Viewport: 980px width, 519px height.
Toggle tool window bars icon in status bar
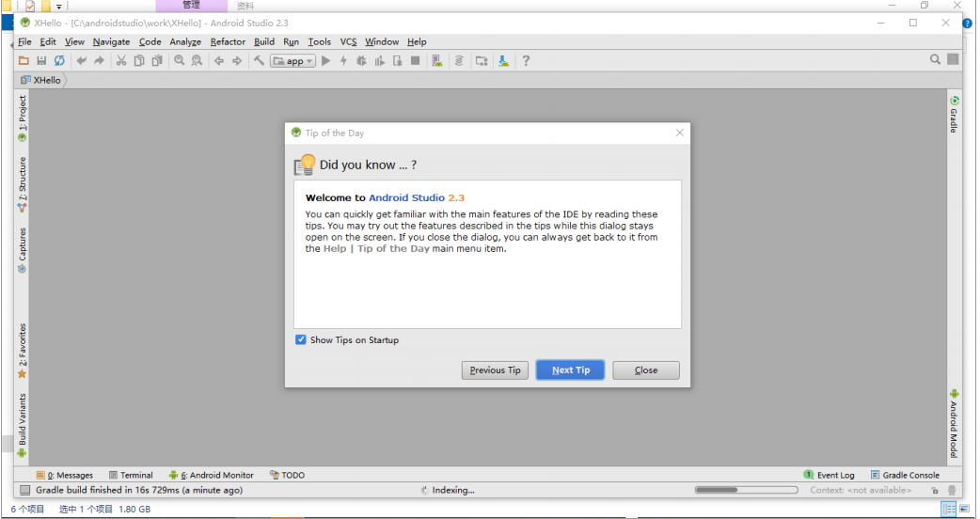pyautogui.click(x=25, y=490)
